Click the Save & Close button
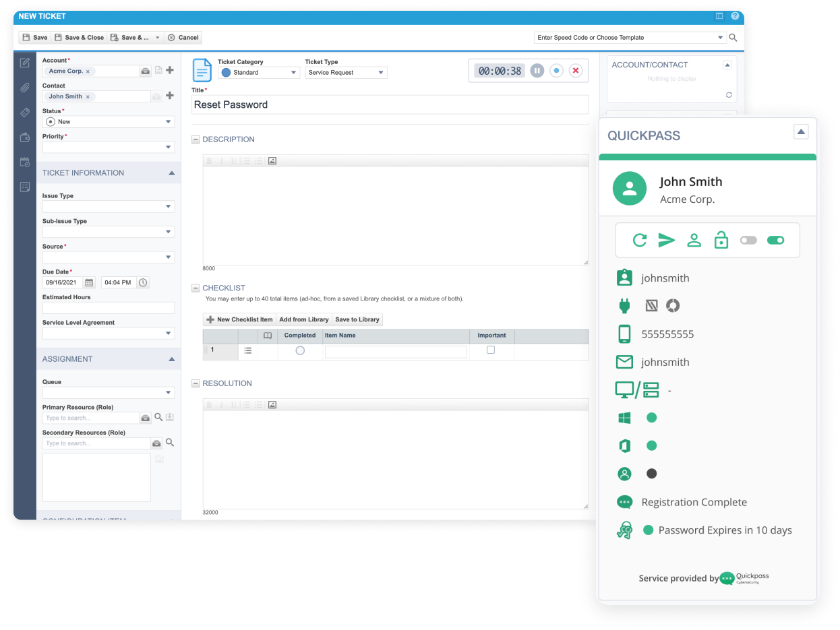The width and height of the screenshot is (840, 630). (79, 38)
